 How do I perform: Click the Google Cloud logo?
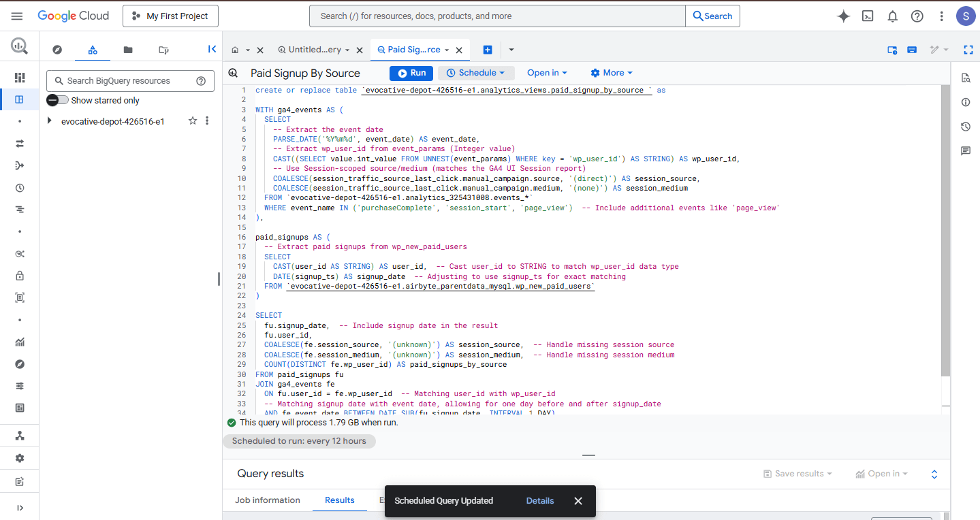(73, 16)
